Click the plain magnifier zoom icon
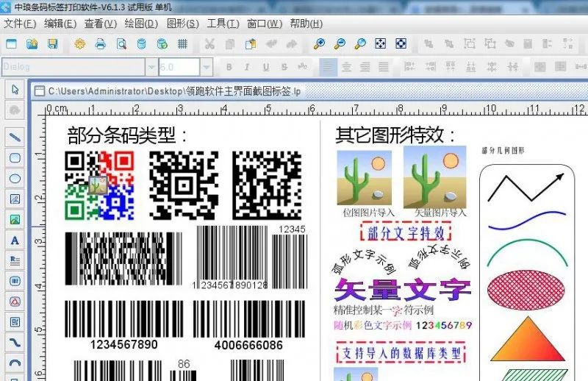 click(x=360, y=44)
